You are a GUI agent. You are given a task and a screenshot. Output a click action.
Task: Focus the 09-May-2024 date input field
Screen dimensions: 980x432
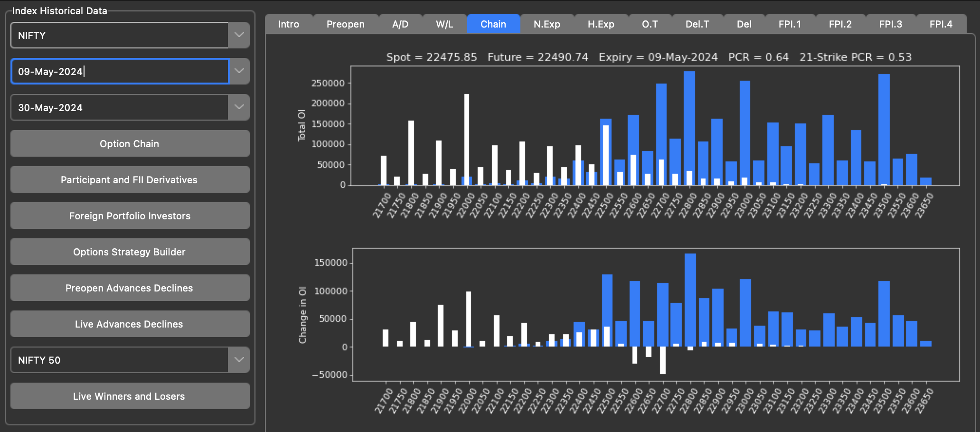pyautogui.click(x=120, y=71)
